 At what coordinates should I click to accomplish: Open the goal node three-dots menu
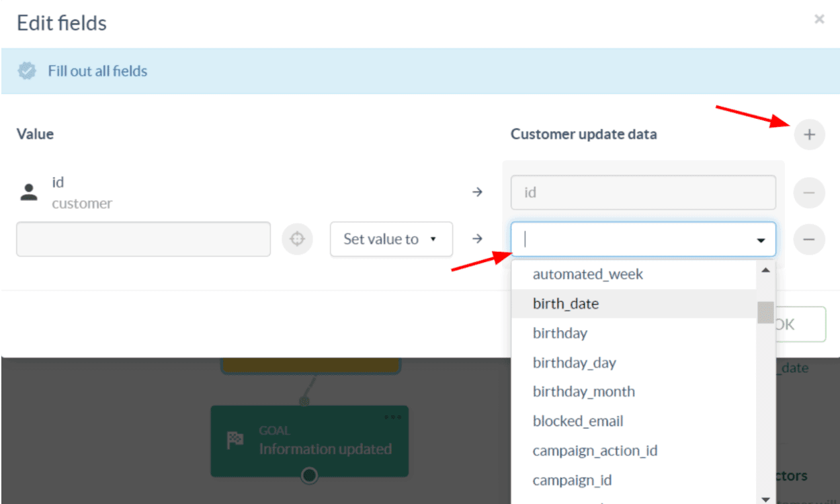tap(392, 417)
